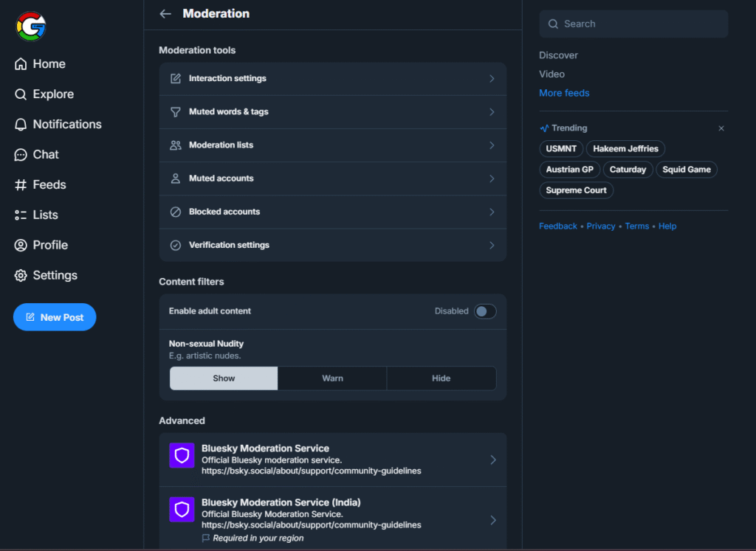Image resolution: width=756 pixels, height=551 pixels.
Task: Click the Terms link
Action: 637,226
